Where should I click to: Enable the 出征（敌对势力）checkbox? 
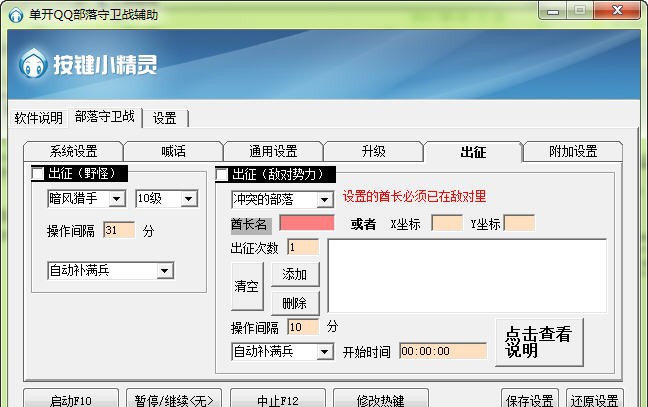(222, 174)
